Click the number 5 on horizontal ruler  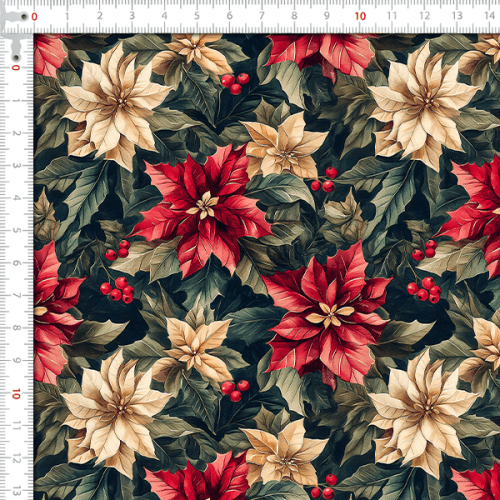(197, 16)
